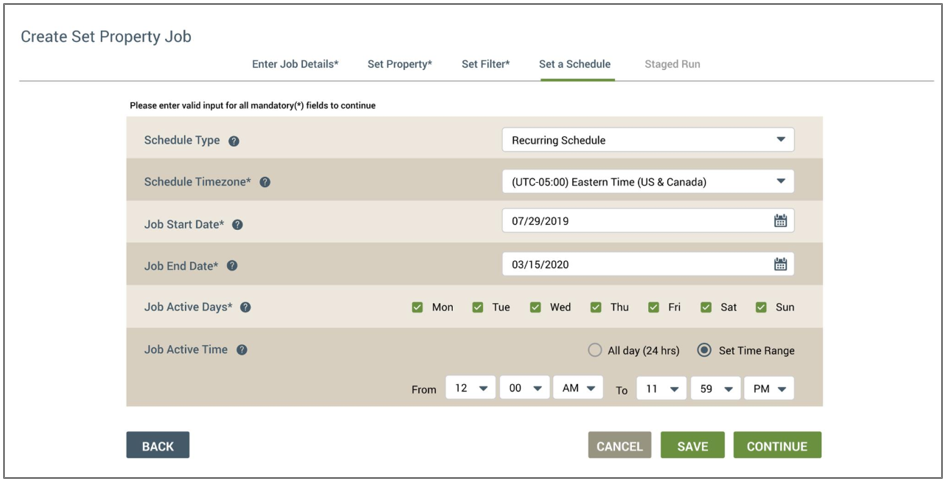The width and height of the screenshot is (946, 483).
Task: Click the help icon beside Job Active Days
Action: click(x=245, y=308)
